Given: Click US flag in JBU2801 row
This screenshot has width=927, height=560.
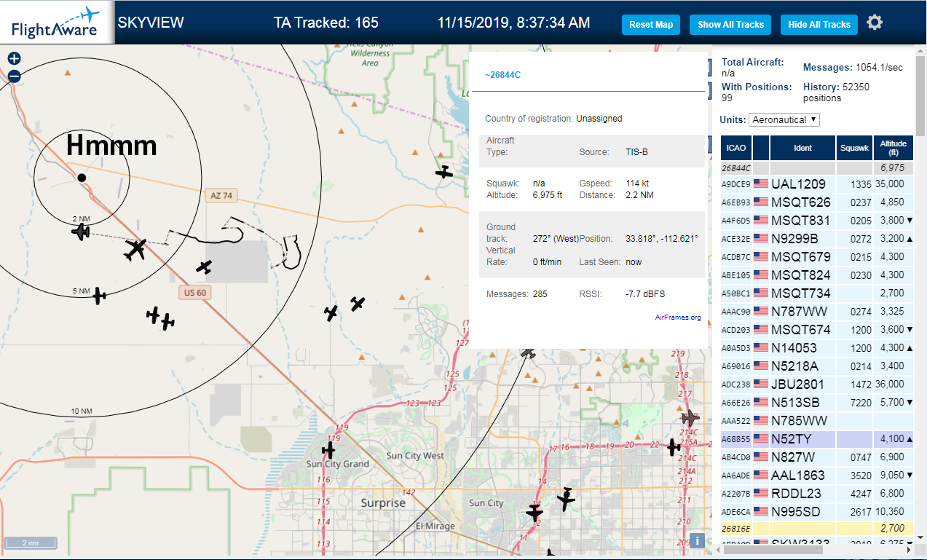Looking at the screenshot, I should (761, 384).
